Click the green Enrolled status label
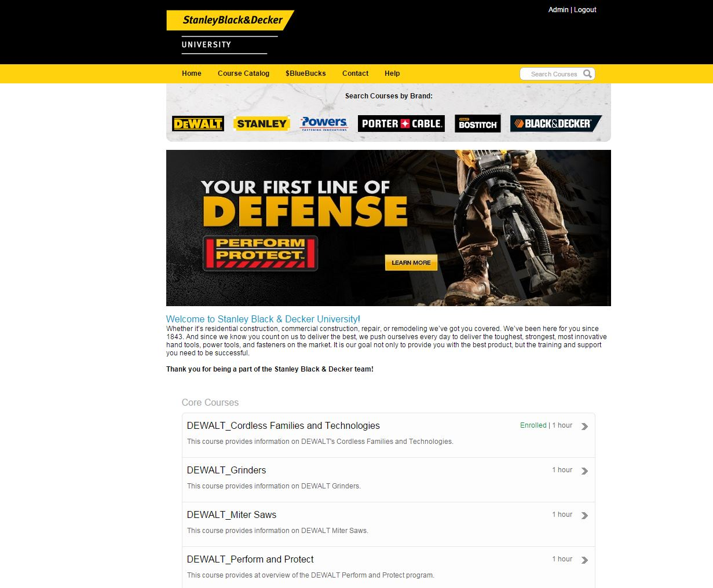 (533, 425)
